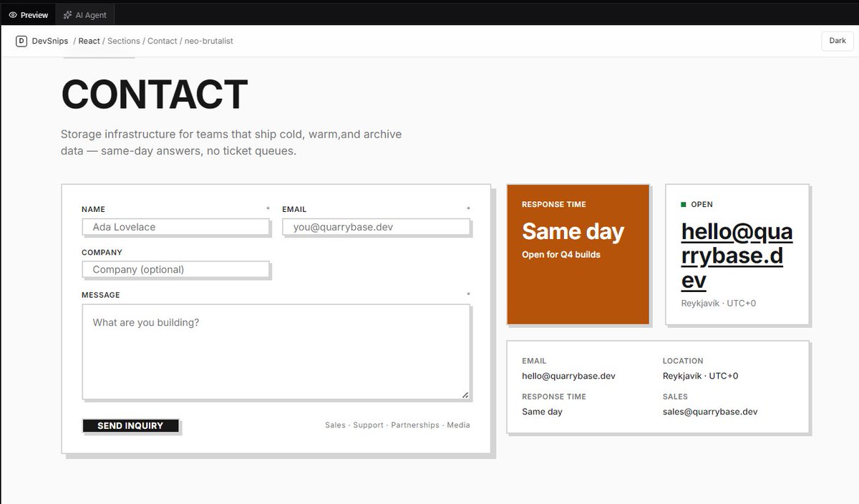Click the hello@quarrybase.dev value under EMAIL

pos(568,376)
